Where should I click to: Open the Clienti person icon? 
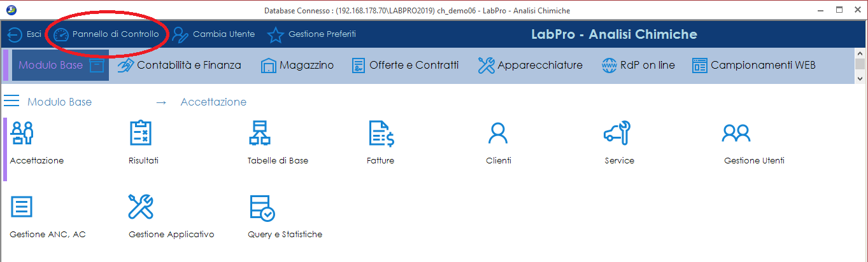498,133
